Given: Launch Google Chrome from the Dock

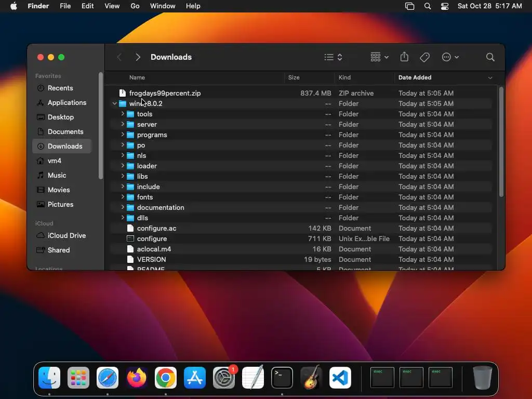Looking at the screenshot, I should pos(166,377).
